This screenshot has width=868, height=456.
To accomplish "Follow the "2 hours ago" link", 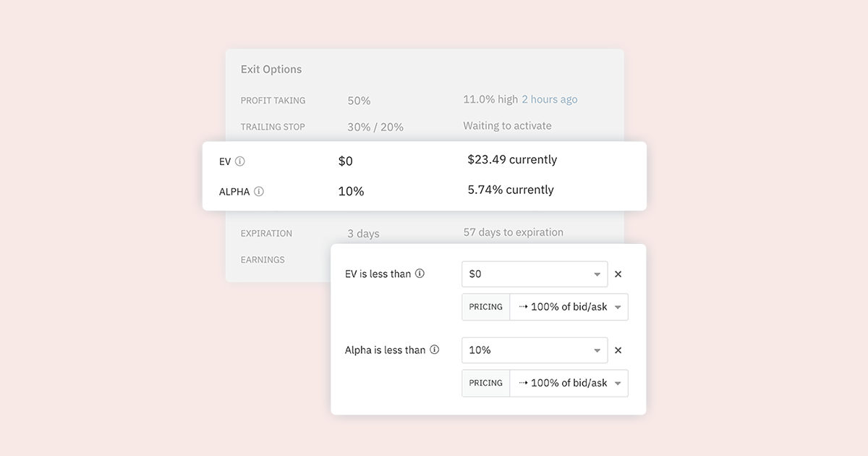I will click(550, 98).
